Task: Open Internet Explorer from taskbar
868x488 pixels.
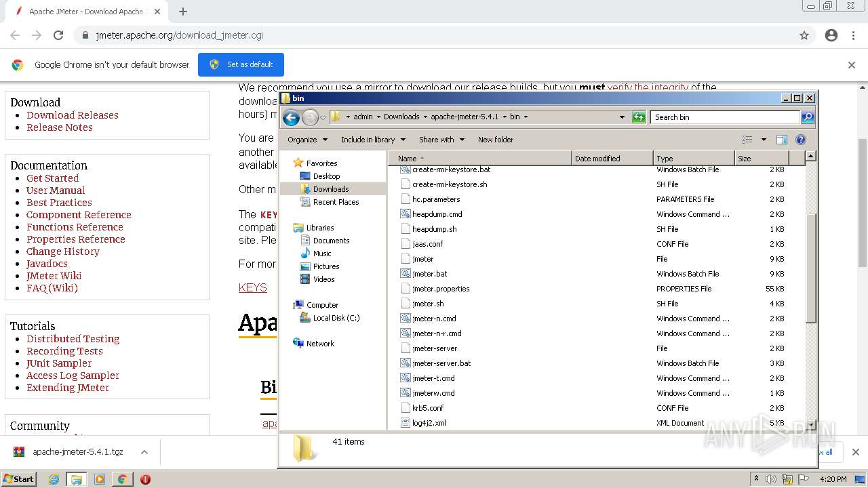Action: coord(54,479)
